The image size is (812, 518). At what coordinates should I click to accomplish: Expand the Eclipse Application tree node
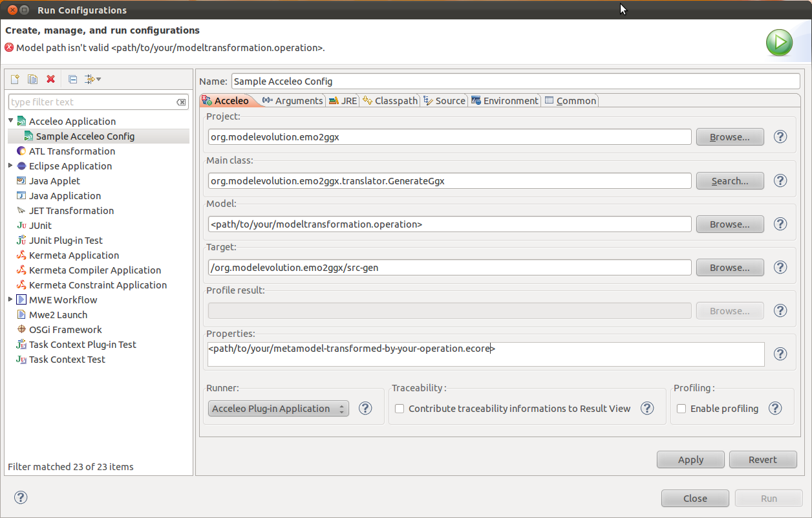11,166
